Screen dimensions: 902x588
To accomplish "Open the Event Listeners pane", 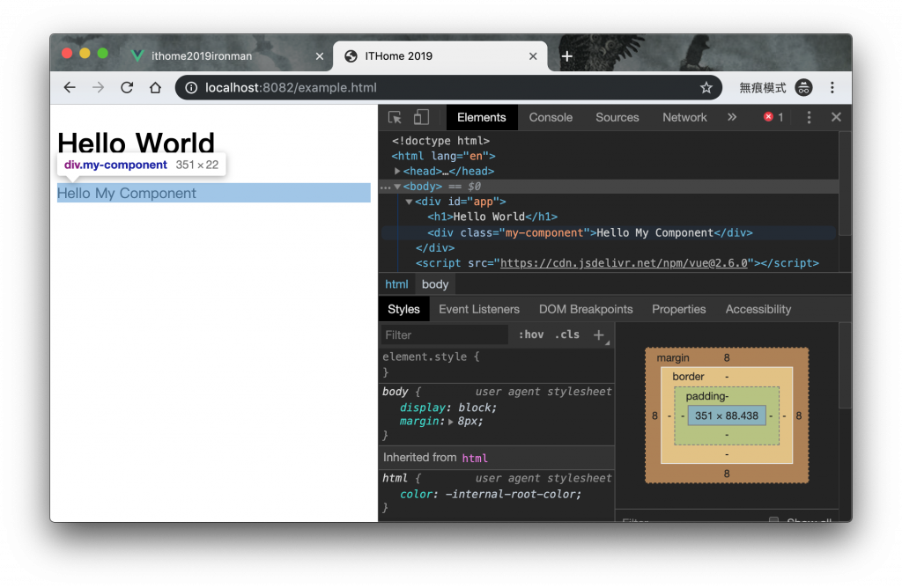I will point(479,309).
